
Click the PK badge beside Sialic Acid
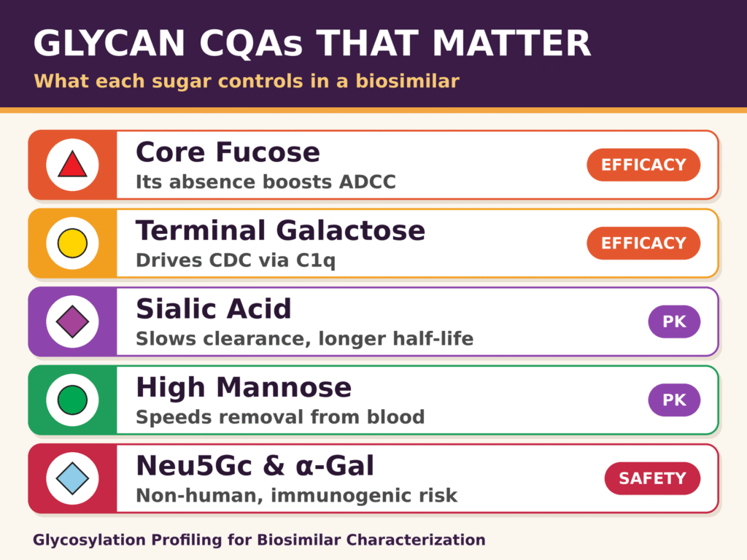pyautogui.click(x=674, y=322)
